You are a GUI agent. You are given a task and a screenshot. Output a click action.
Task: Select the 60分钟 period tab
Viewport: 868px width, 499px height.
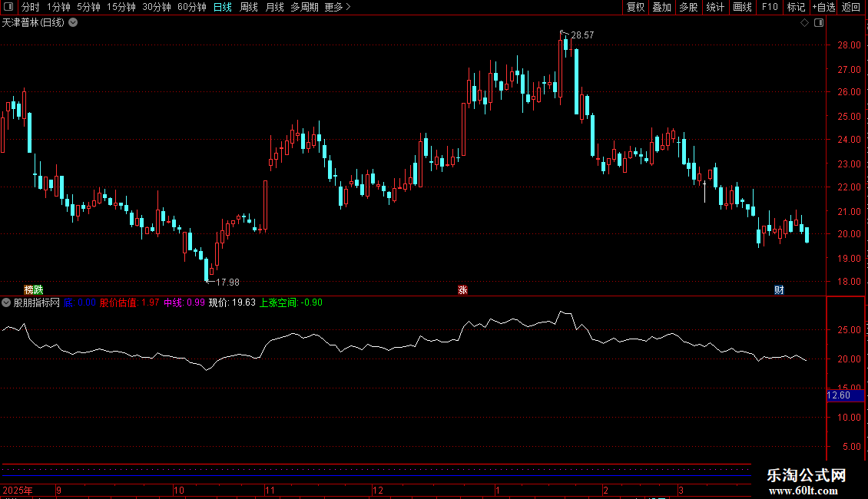(192, 7)
